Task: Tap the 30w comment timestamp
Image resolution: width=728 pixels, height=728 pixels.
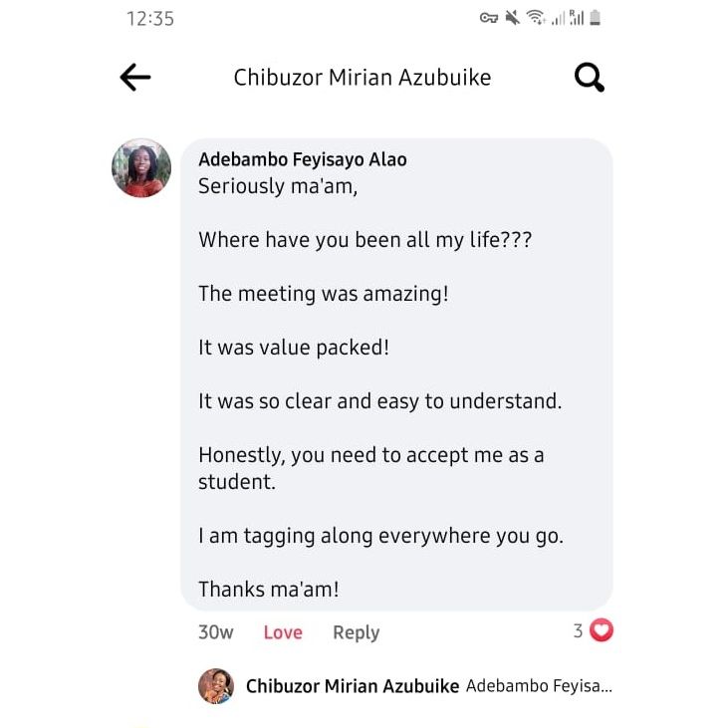Action: point(215,632)
